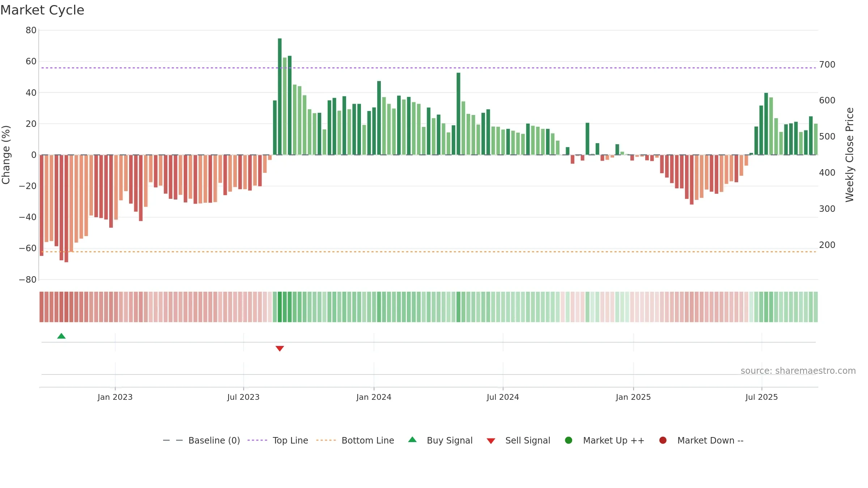Toggle the Market Down -- legend entry
Viewport: 868px width, 488px height.
[x=701, y=440]
